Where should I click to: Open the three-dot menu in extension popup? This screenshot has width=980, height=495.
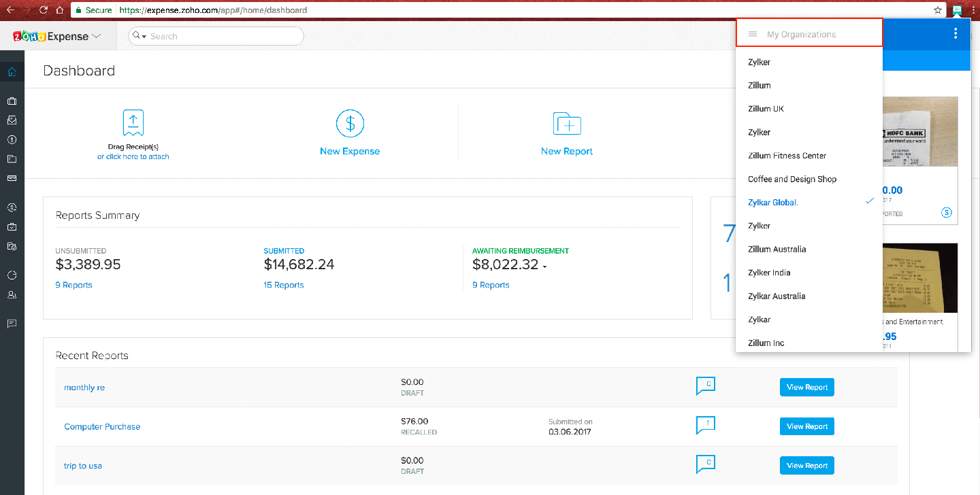pos(956,33)
